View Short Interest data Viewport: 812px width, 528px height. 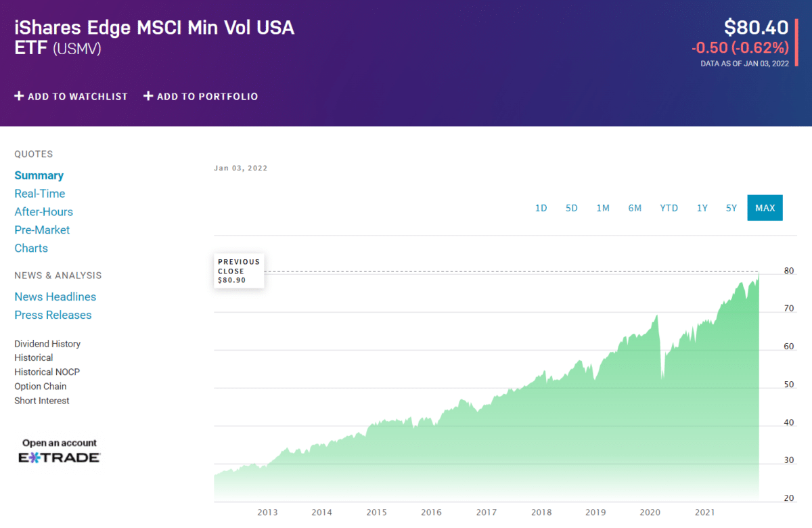click(x=42, y=400)
